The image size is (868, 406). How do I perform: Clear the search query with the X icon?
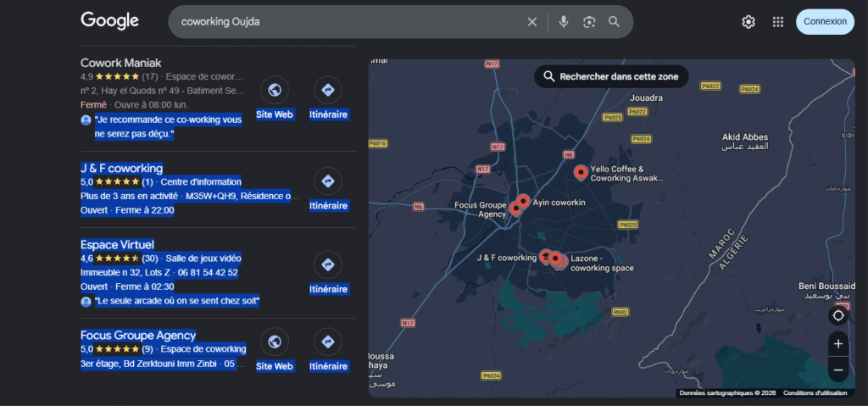click(x=532, y=21)
